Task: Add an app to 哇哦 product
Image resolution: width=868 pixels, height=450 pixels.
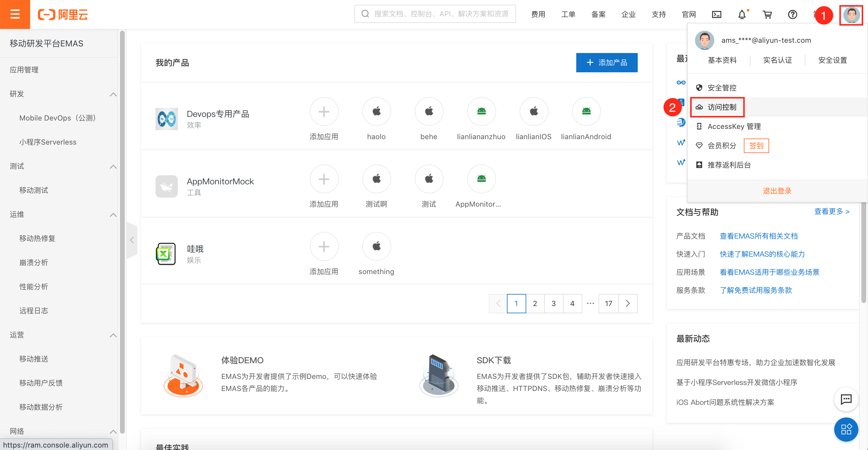Action: [324, 247]
